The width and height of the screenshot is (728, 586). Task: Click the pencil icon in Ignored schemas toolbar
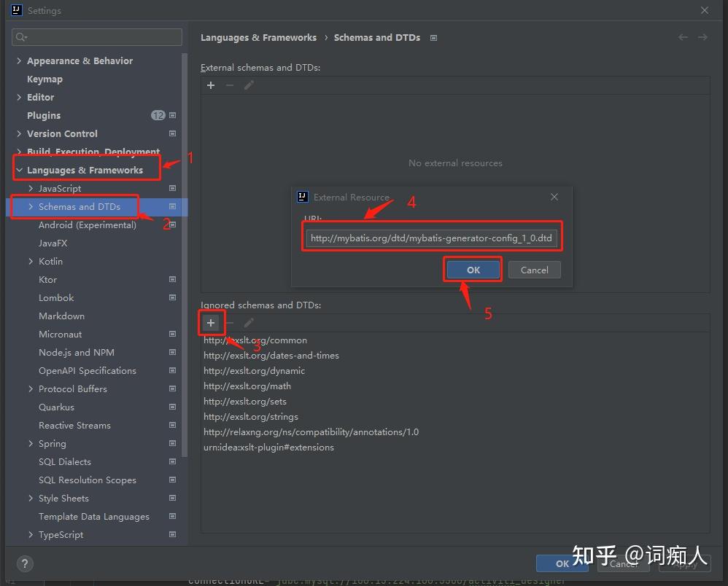point(248,322)
